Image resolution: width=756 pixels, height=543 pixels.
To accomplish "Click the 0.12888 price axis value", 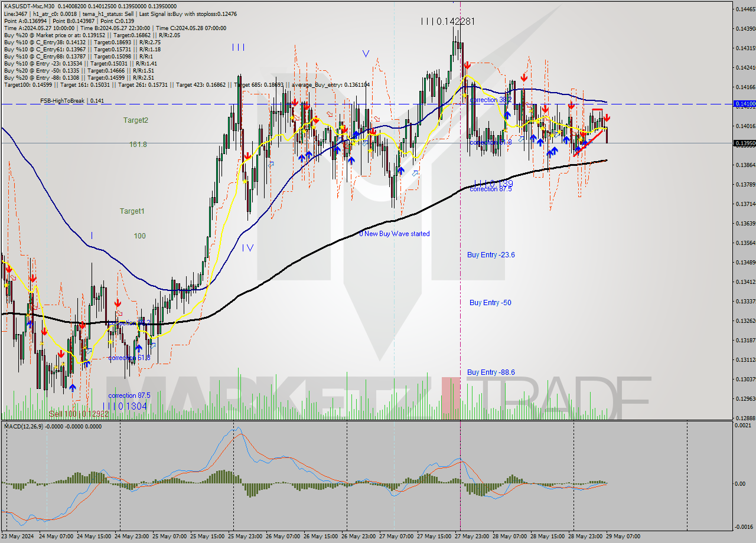I will (745, 418).
